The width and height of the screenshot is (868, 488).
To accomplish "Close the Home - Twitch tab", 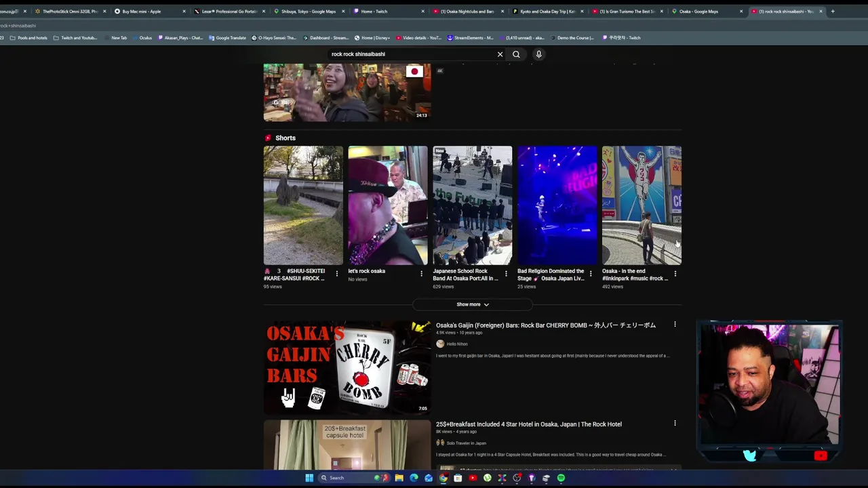I will click(x=423, y=12).
